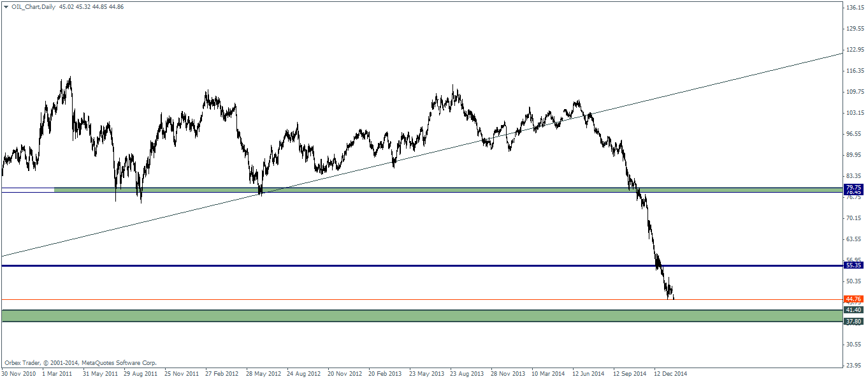
Task: Click the 23 May 2013 date label
Action: point(427,373)
